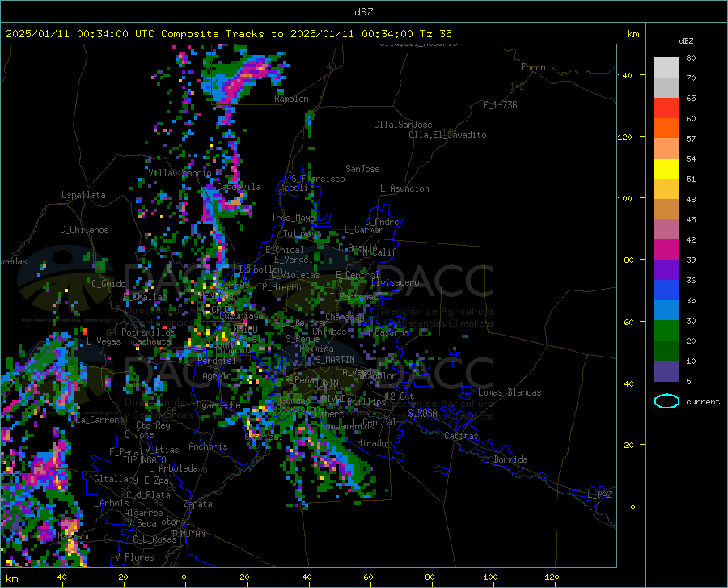Click the Clla.El_Cavadito label
This screenshot has height=588, width=728.
click(447, 135)
